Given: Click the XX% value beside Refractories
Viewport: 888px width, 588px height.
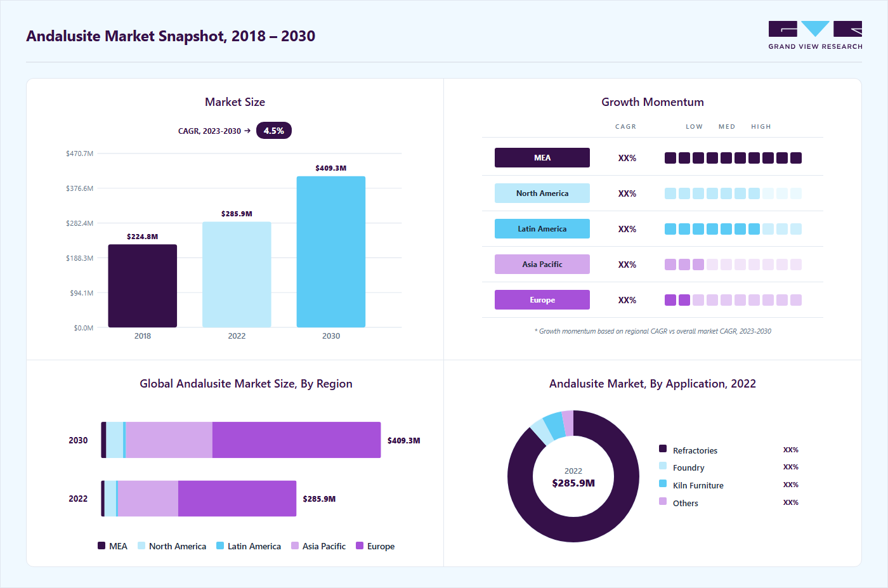Looking at the screenshot, I should tap(791, 450).
